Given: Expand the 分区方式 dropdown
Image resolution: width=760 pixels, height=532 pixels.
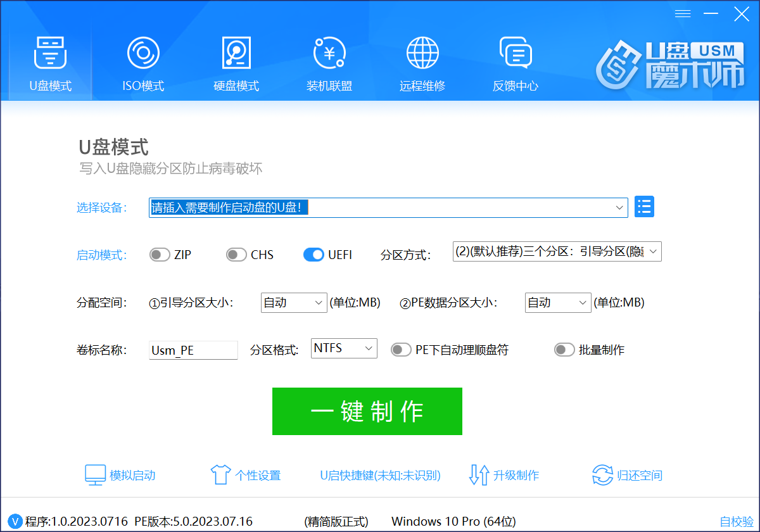Looking at the screenshot, I should (557, 251).
